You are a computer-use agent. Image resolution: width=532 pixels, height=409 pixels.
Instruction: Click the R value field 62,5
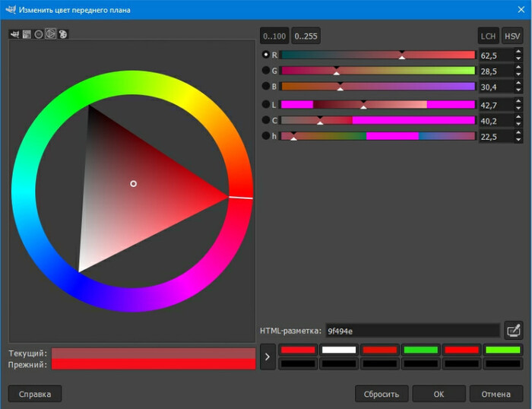coord(496,55)
